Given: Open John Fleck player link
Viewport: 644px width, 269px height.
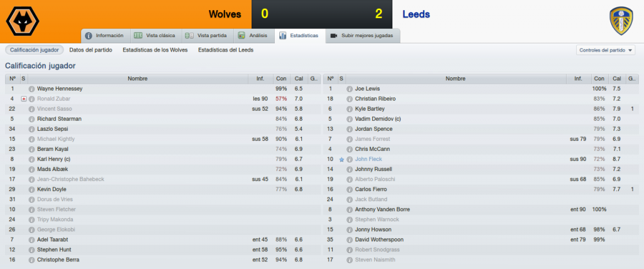Looking at the screenshot, I should 369,160.
